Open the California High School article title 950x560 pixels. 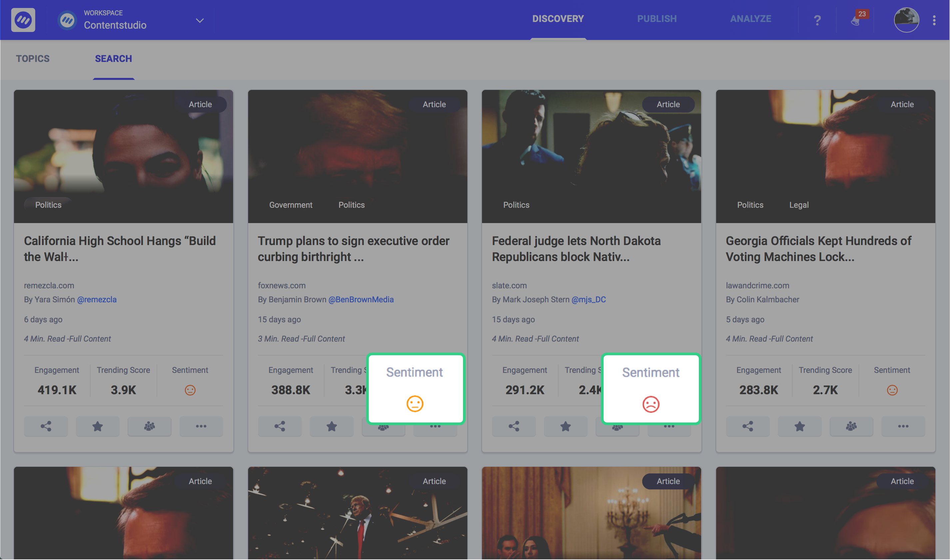(x=120, y=249)
